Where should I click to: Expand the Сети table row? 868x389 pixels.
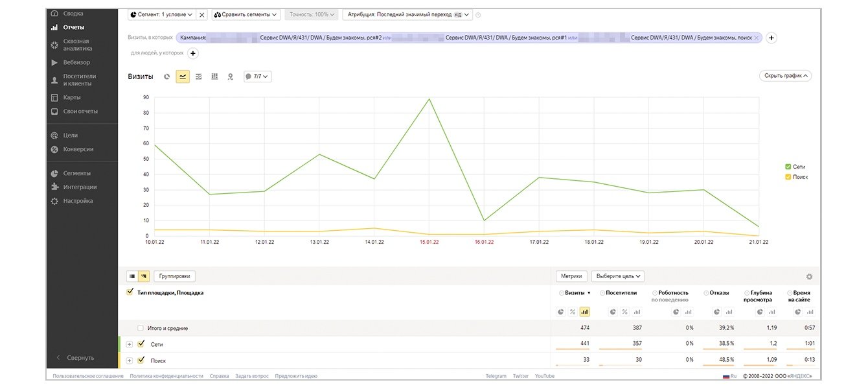point(130,344)
